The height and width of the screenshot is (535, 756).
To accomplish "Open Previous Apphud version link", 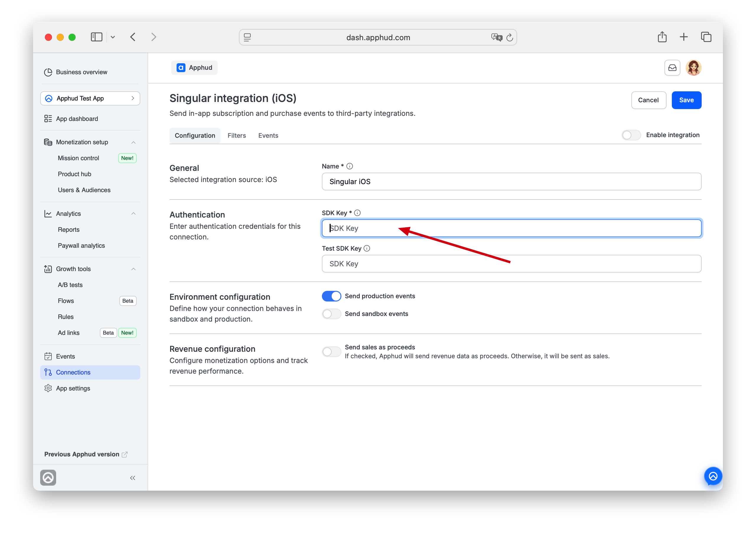I will pos(86,454).
